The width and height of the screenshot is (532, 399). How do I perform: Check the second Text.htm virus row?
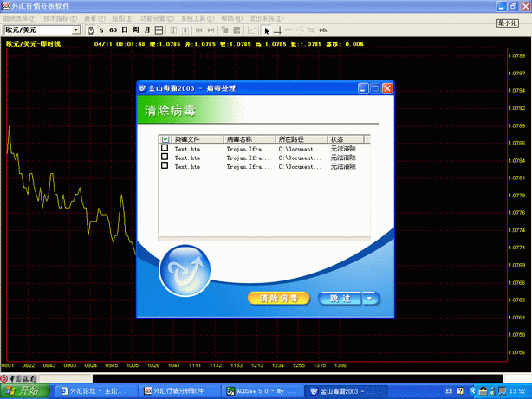point(165,157)
